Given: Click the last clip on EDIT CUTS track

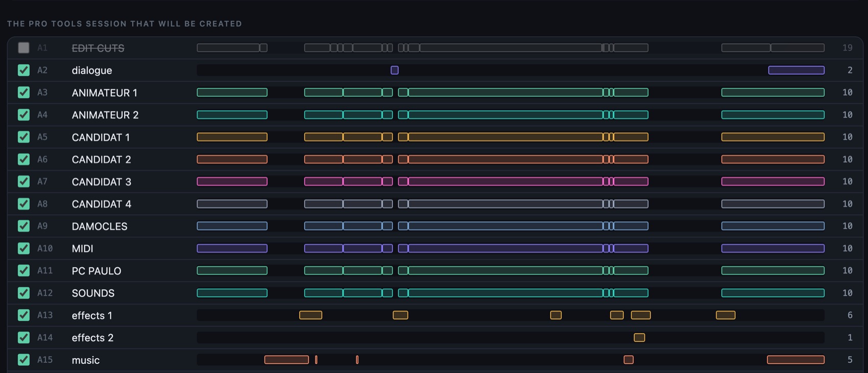Looking at the screenshot, I should (798, 48).
